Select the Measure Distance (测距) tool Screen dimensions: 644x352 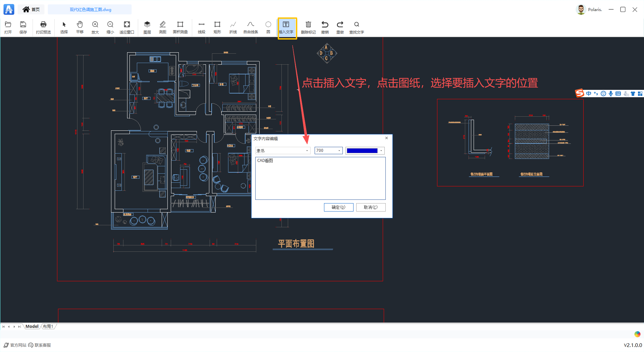pyautogui.click(x=162, y=27)
